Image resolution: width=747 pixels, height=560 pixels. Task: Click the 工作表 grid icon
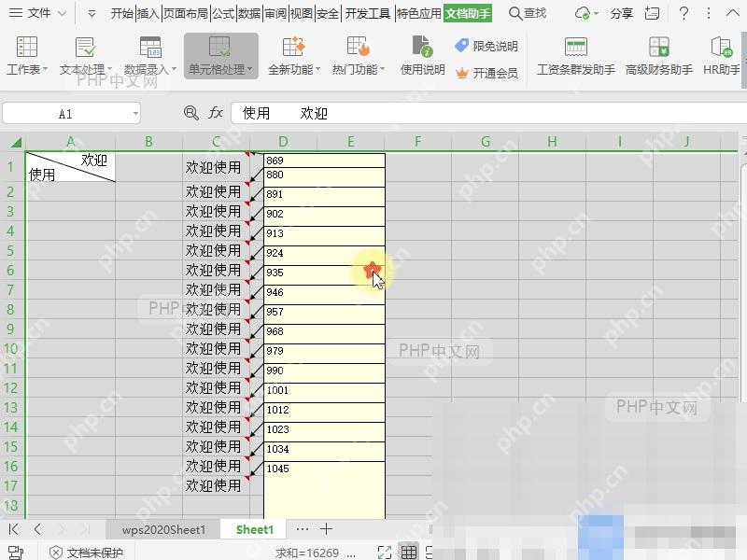click(27, 47)
